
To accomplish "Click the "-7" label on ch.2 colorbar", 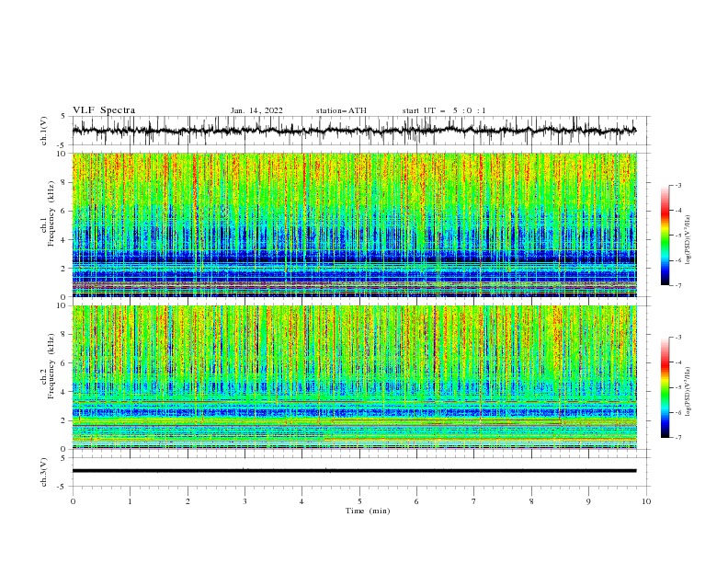I will [678, 438].
